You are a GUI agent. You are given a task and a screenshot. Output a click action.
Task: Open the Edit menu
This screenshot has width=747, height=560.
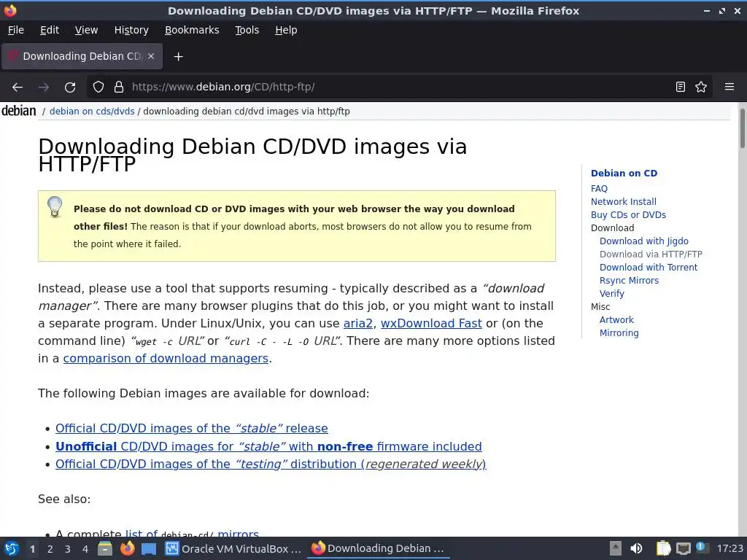point(50,30)
